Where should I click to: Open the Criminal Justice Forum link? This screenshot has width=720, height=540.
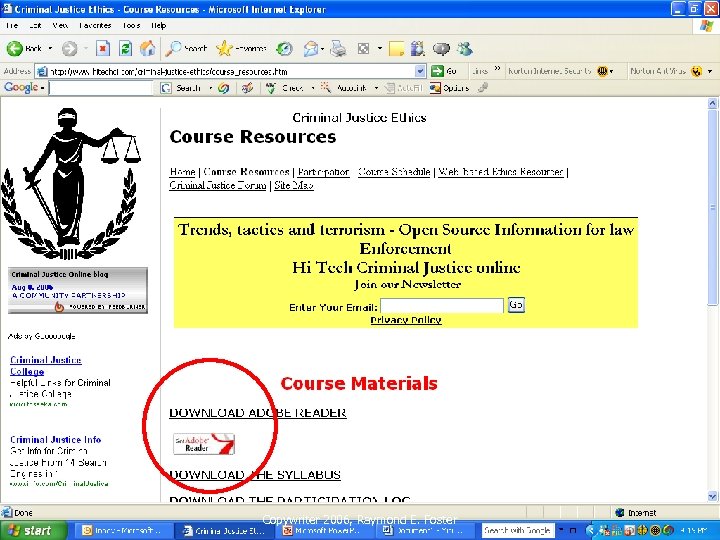(x=218, y=185)
